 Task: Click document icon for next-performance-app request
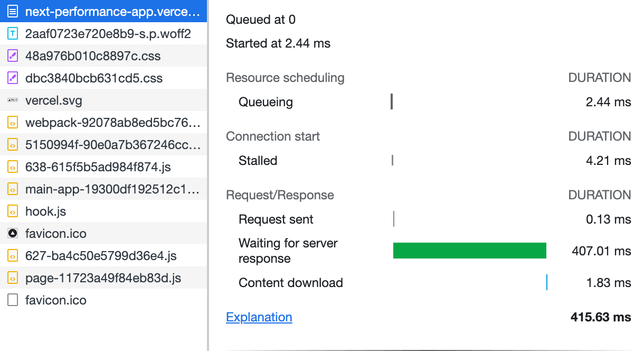13,12
